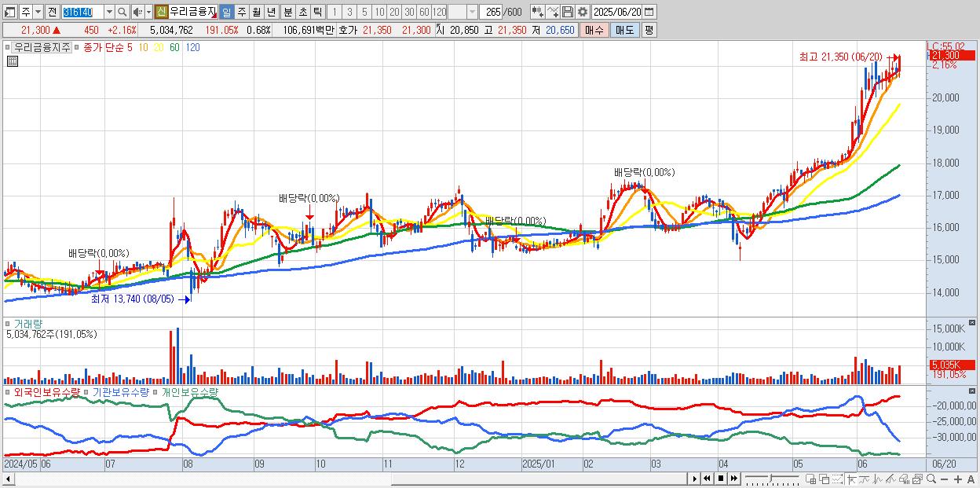Click the stock code field 316140
The height and width of the screenshot is (488, 980).
pos(82,12)
